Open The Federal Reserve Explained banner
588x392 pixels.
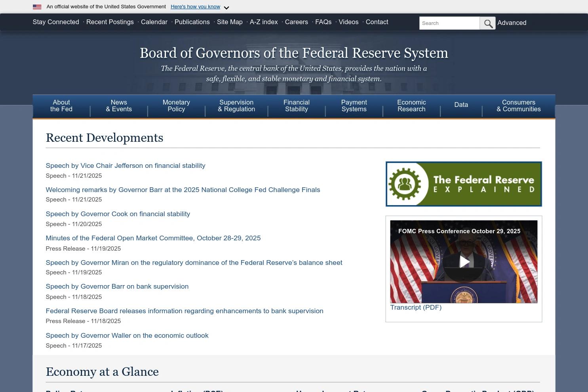point(464,184)
